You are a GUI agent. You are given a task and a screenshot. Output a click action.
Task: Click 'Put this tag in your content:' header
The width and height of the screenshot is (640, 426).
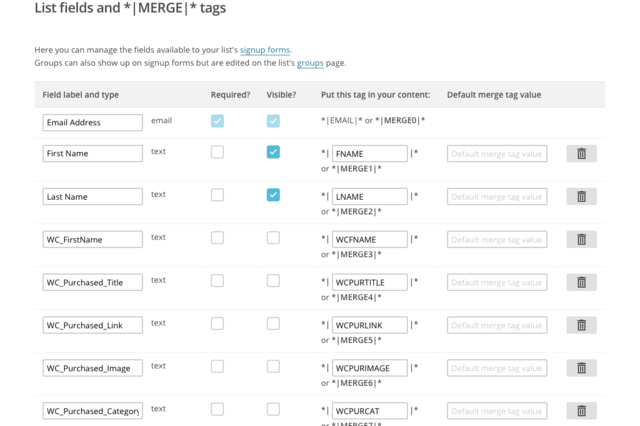click(376, 95)
